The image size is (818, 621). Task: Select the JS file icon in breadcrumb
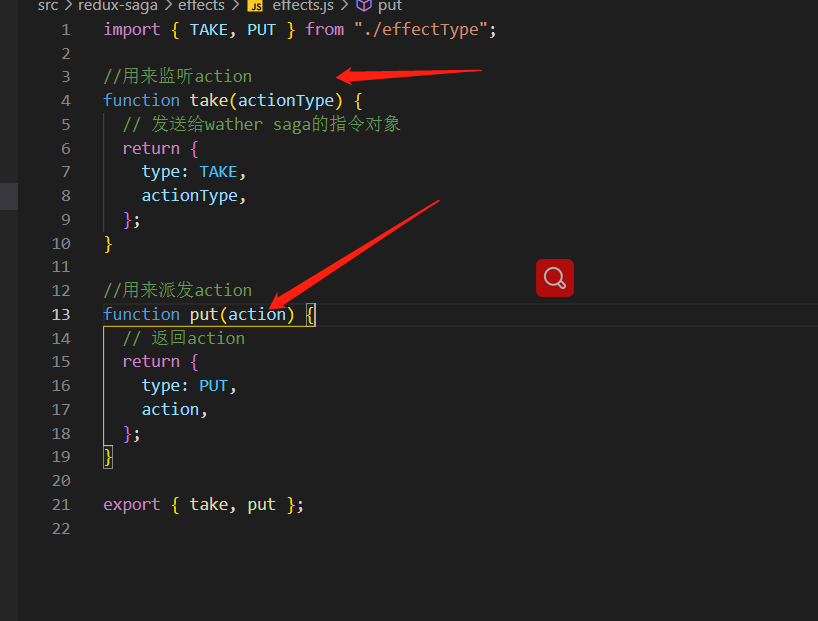click(x=255, y=6)
